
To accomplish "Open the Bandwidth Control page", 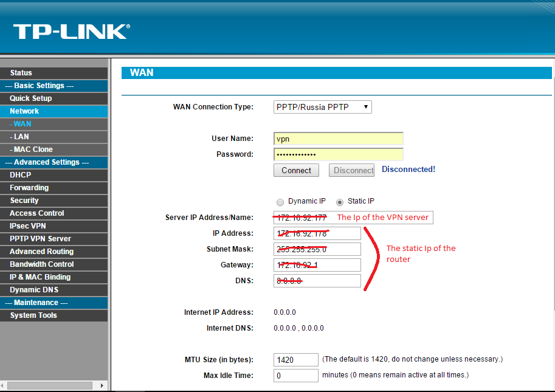I will (x=42, y=264).
